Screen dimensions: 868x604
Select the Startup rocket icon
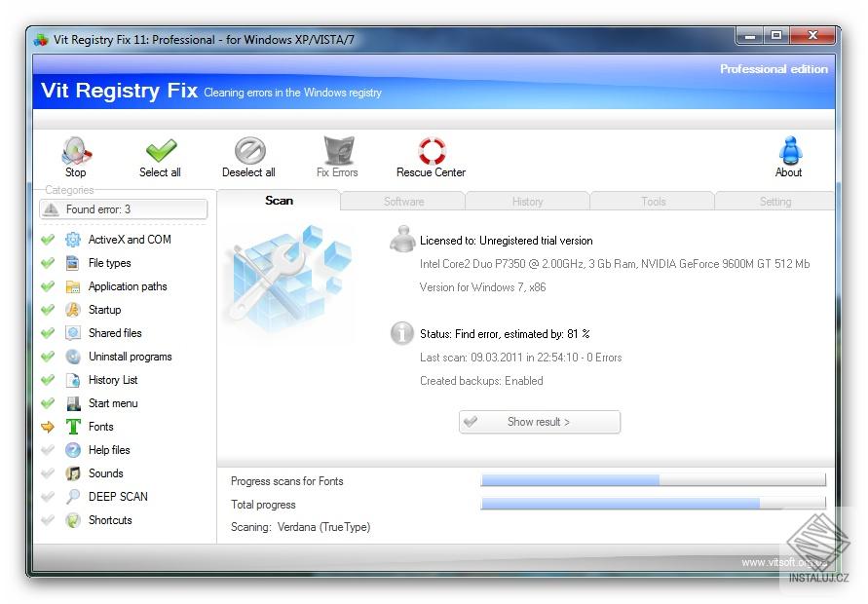(72, 310)
